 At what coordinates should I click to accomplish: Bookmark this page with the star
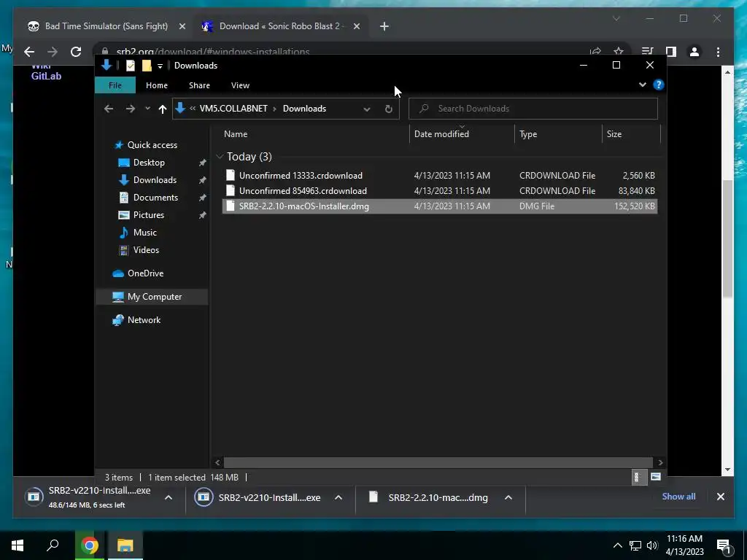[618, 52]
